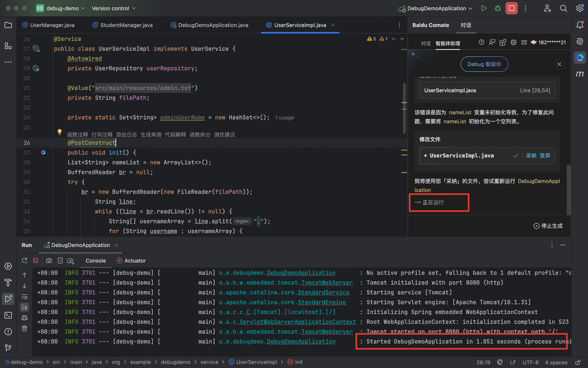Open UTF-8 encoding selector

pos(530,362)
